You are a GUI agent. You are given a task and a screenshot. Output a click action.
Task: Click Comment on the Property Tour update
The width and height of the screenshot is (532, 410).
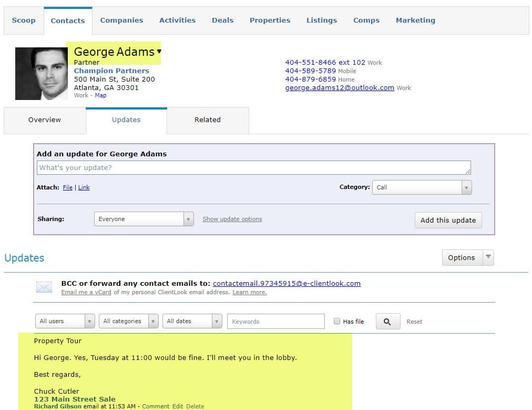point(156,406)
